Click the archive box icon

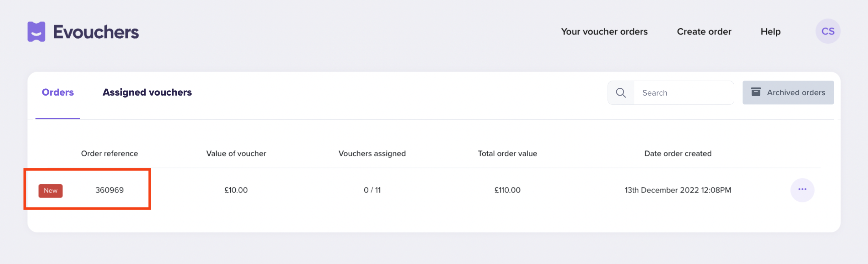756,92
